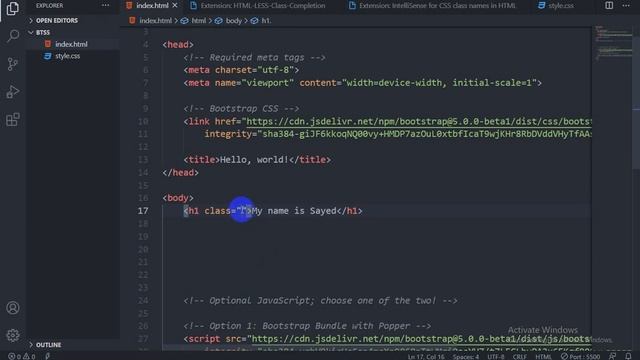Viewport: 640px width, 360px height.
Task: Click the Bootstrap CSS href link on line 10
Action: click(x=419, y=121)
